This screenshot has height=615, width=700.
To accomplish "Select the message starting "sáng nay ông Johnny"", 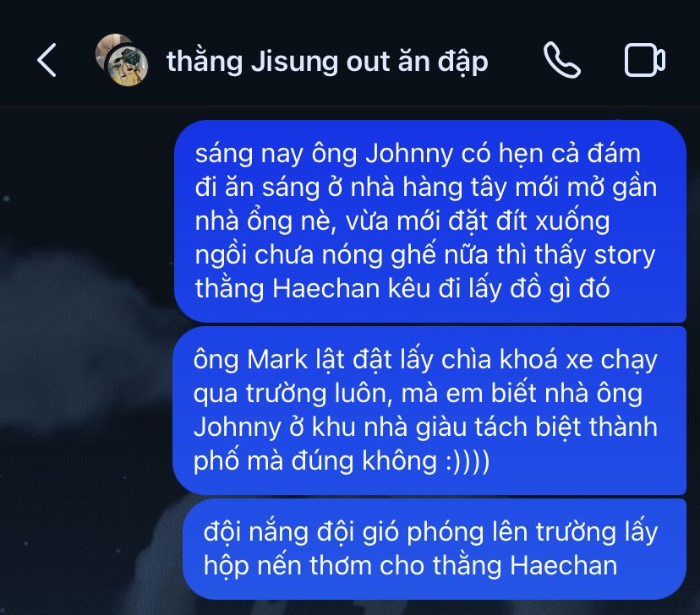I will click(x=430, y=220).
